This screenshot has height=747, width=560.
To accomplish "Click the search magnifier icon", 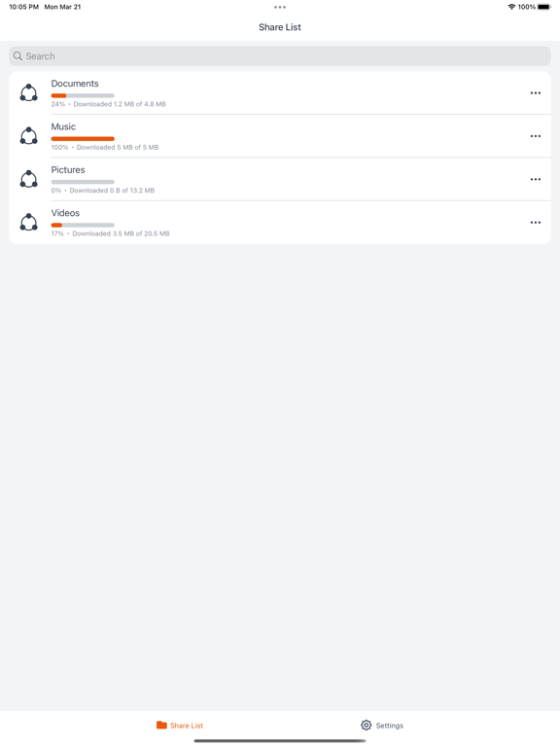I will pos(17,56).
